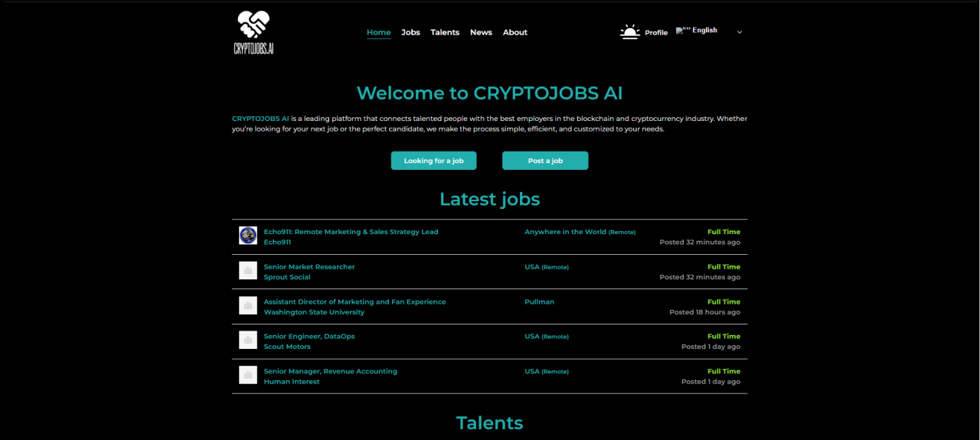The image size is (980, 440).
Task: Click the Scout Motors company name
Action: [x=287, y=347]
